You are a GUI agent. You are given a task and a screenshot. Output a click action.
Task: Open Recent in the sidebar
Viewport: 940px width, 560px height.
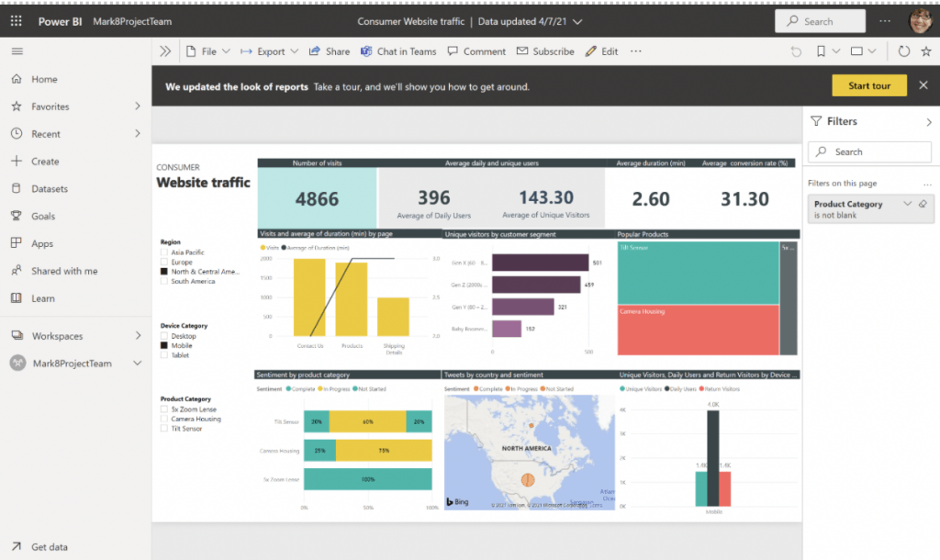(46, 134)
